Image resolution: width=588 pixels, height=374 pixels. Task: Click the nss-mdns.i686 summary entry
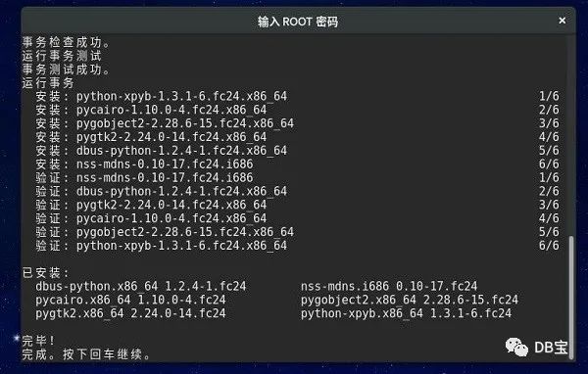pyautogui.click(x=389, y=286)
